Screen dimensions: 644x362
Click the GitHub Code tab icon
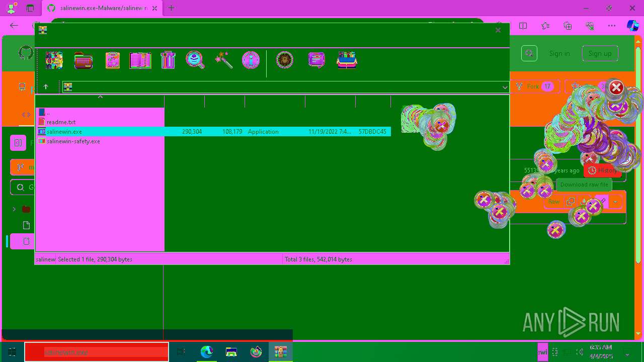tap(26, 115)
